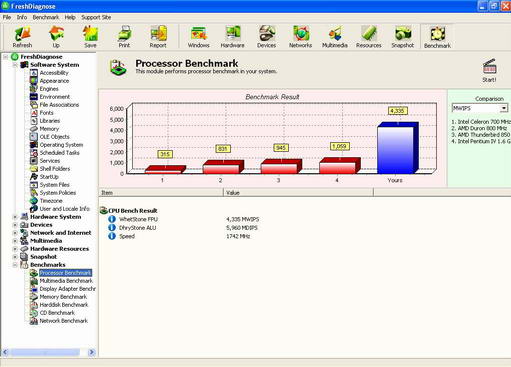This screenshot has width=511, height=367.
Task: Expand the Devices tree node
Action: 15,225
